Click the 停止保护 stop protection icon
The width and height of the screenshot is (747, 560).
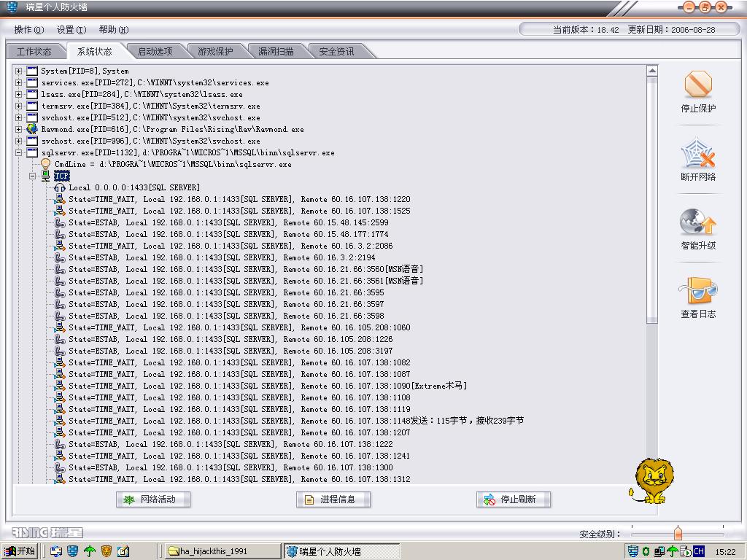tap(698, 85)
